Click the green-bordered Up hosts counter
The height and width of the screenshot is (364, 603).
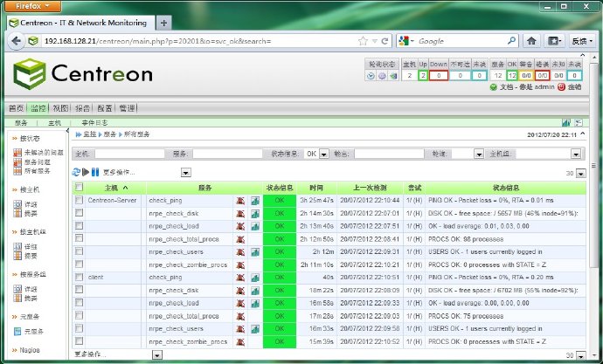point(423,76)
